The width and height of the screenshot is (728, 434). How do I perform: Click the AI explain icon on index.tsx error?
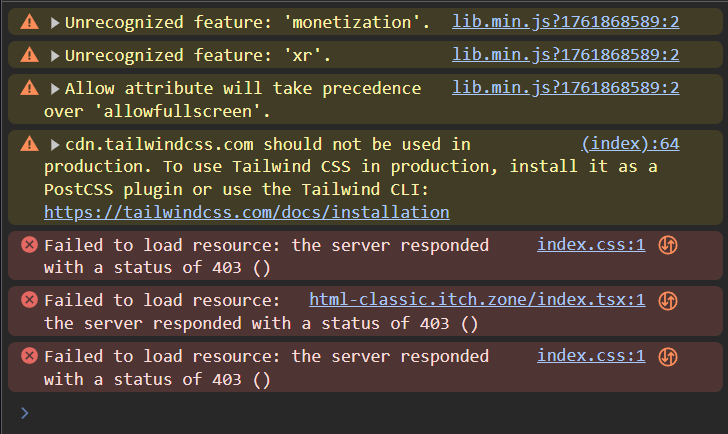click(668, 300)
